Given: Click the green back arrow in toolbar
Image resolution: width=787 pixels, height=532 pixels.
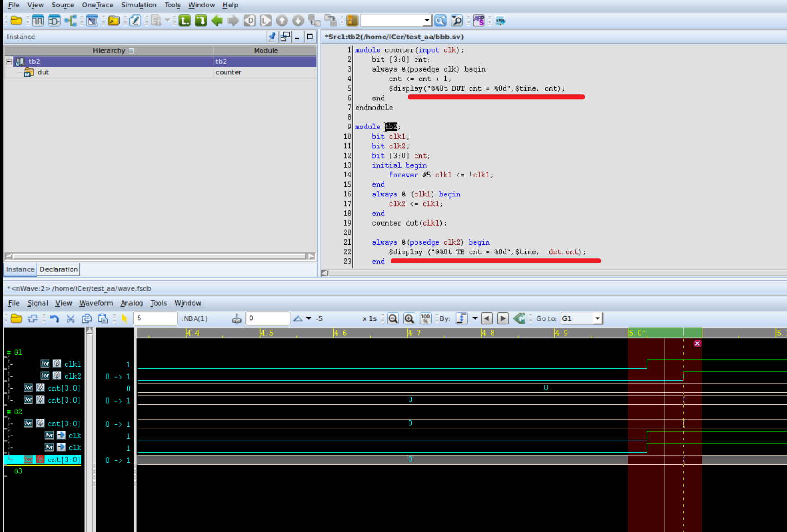Looking at the screenshot, I should [x=217, y=21].
